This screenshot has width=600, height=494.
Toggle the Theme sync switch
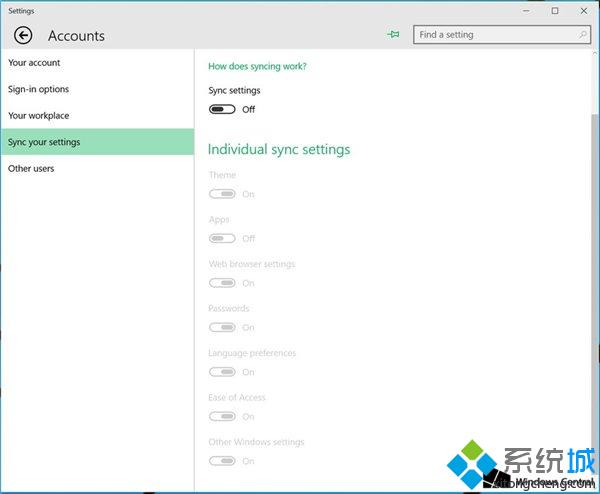point(222,194)
